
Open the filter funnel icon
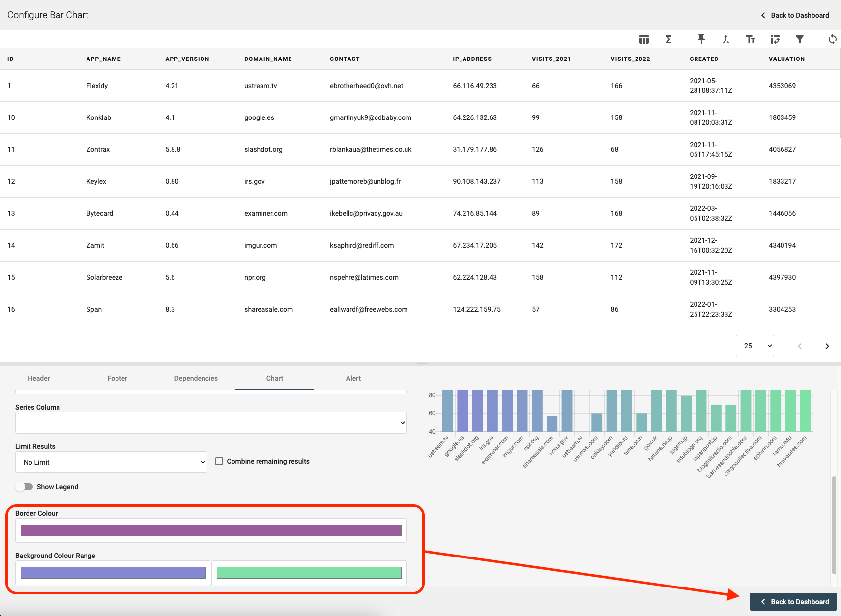tap(800, 39)
